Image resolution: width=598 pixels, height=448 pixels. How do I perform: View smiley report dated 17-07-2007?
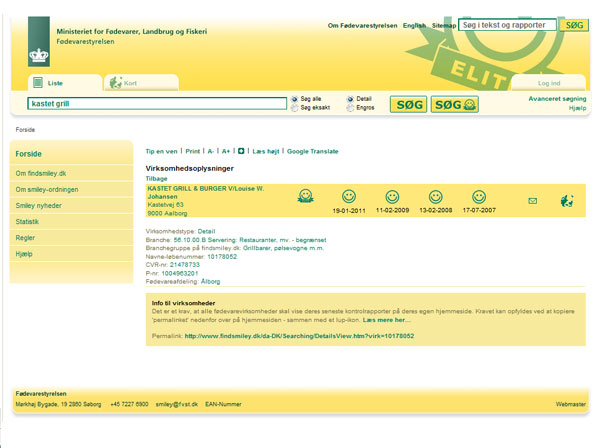coord(479,197)
